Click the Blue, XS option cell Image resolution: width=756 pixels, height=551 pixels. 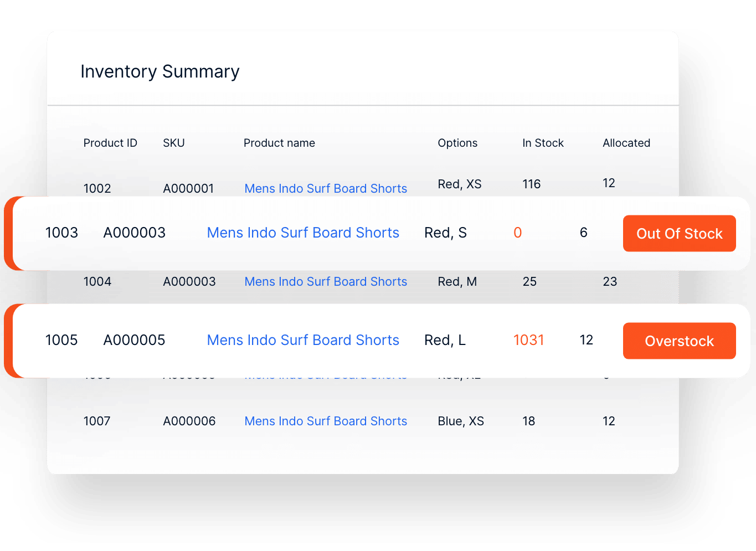(461, 421)
